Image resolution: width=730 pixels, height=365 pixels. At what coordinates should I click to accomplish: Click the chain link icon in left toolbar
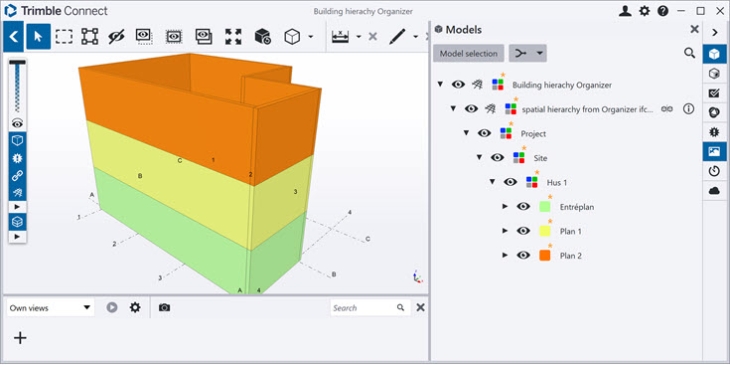click(18, 176)
